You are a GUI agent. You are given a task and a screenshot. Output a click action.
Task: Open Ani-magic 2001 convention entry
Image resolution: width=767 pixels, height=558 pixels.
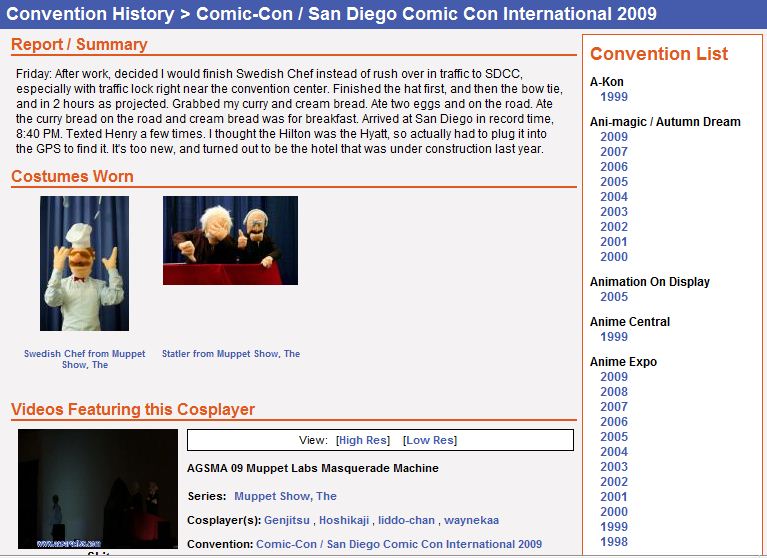click(614, 242)
